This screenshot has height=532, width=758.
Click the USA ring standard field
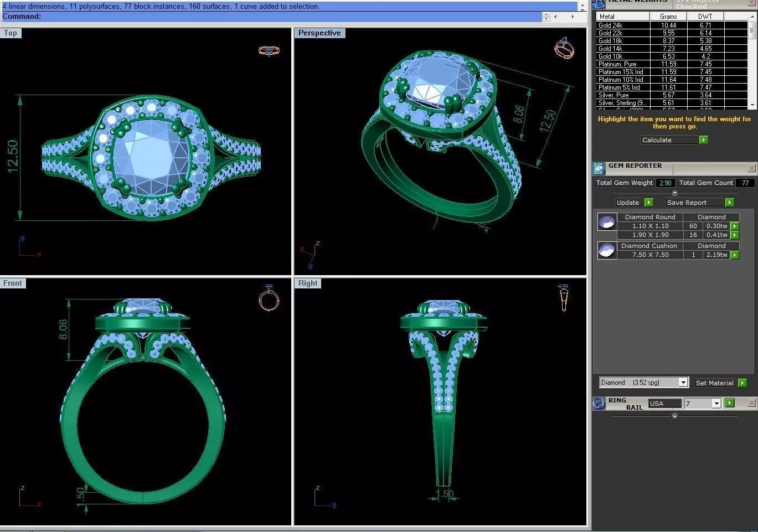click(x=665, y=404)
